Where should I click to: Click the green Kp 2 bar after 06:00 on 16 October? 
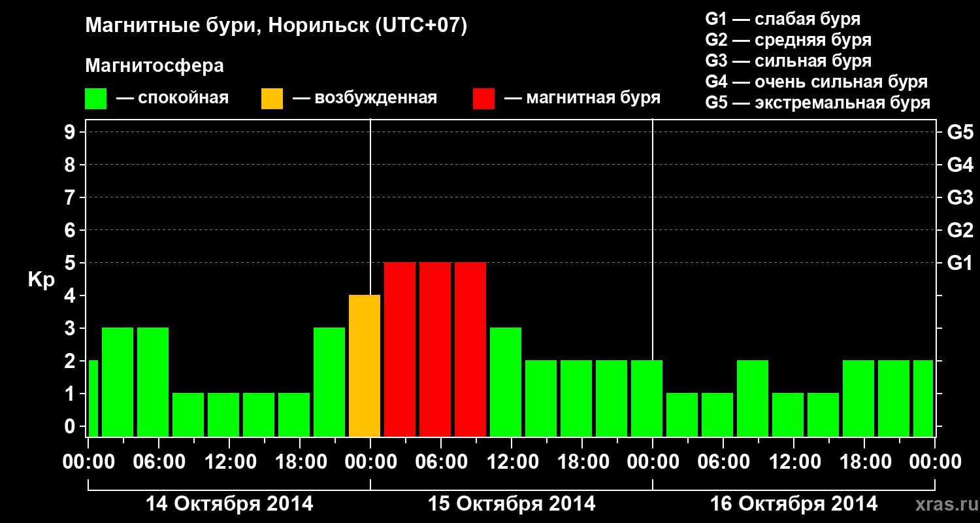pos(753,399)
